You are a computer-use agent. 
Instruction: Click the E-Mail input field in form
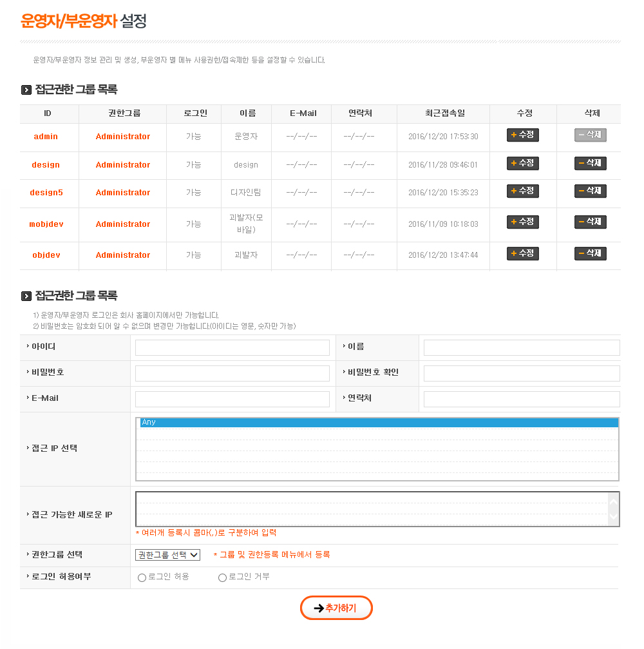coord(232,400)
